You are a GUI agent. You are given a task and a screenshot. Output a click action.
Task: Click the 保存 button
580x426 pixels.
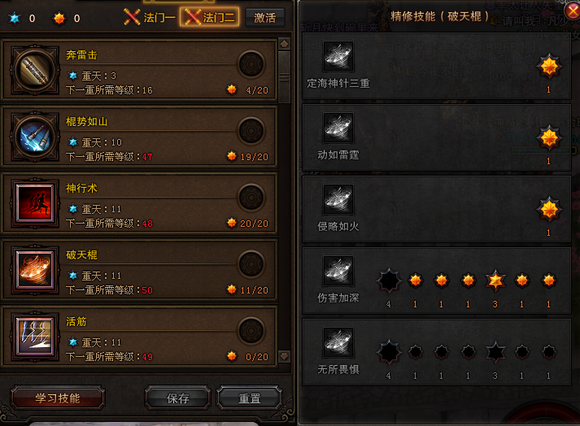point(178,398)
